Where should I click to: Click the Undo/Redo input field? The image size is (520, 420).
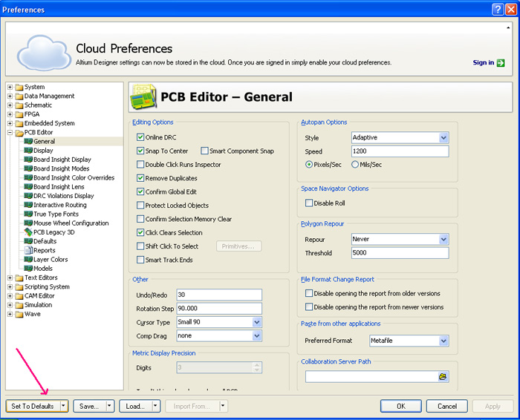tap(218, 295)
